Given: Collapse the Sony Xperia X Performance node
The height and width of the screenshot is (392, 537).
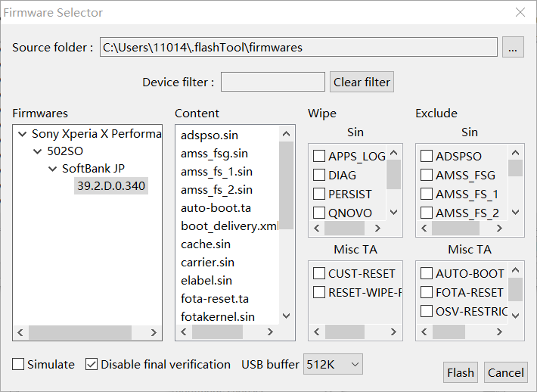Looking at the screenshot, I should [x=22, y=134].
